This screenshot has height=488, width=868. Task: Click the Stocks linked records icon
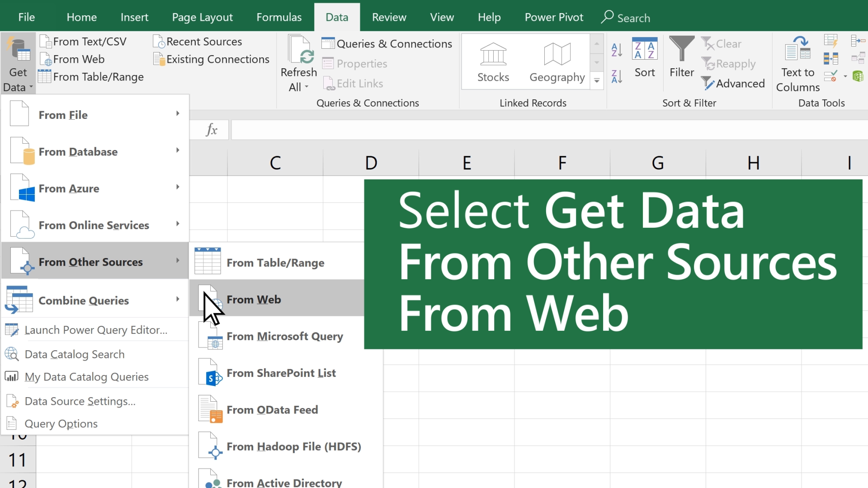coord(492,60)
